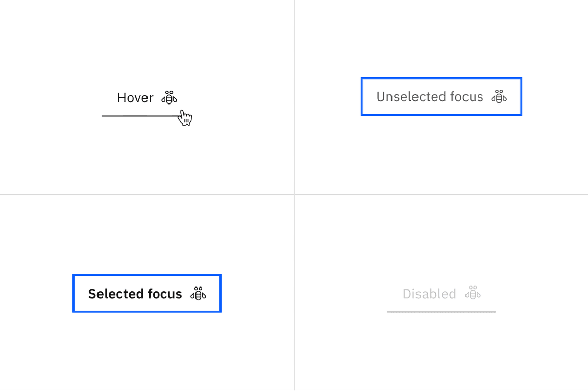Click the bee glyph in the bottom-right quadrant
The height and width of the screenshot is (391, 588).
[x=473, y=294]
